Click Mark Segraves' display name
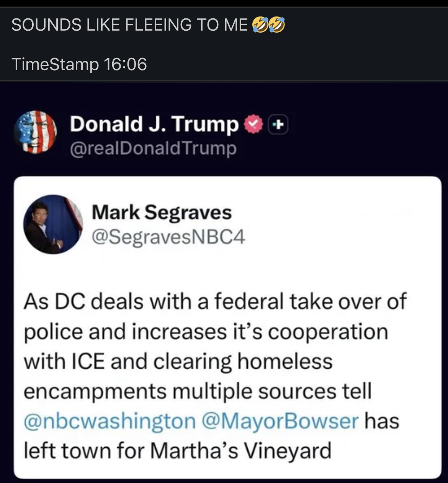Viewport: 448px width, 483px height. [x=162, y=211]
